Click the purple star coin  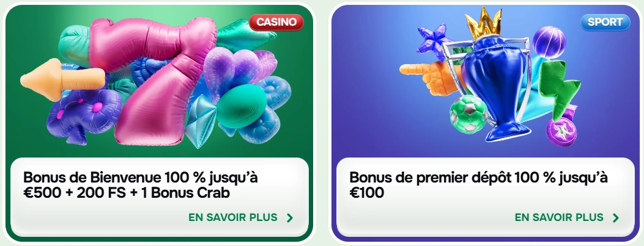(x=561, y=132)
